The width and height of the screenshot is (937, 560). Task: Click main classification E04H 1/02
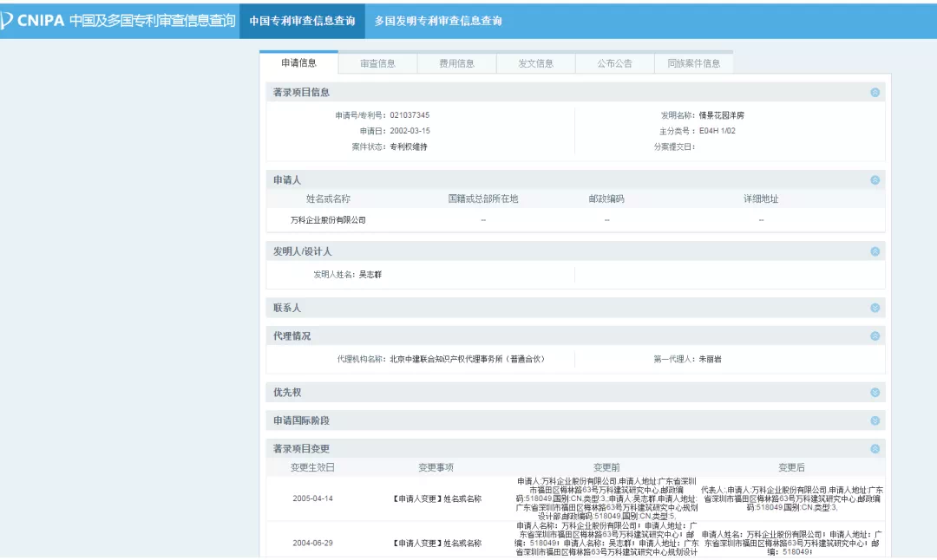717,131
